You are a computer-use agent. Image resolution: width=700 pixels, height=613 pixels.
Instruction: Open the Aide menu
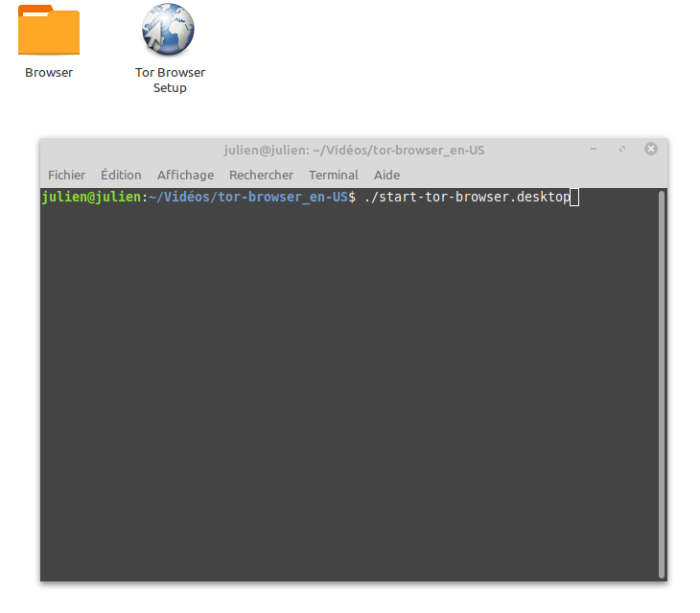pyautogui.click(x=386, y=175)
